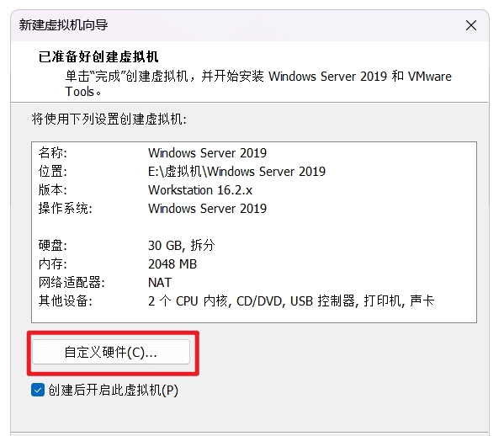This screenshot has width=504, height=436.
Task: Click the 内存 row label
Action: tap(53, 264)
